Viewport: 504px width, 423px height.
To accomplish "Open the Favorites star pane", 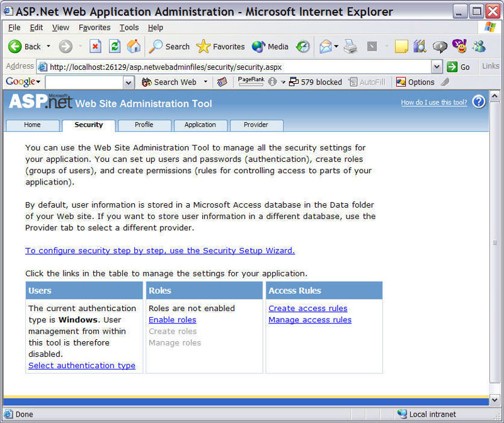I will pyautogui.click(x=220, y=47).
